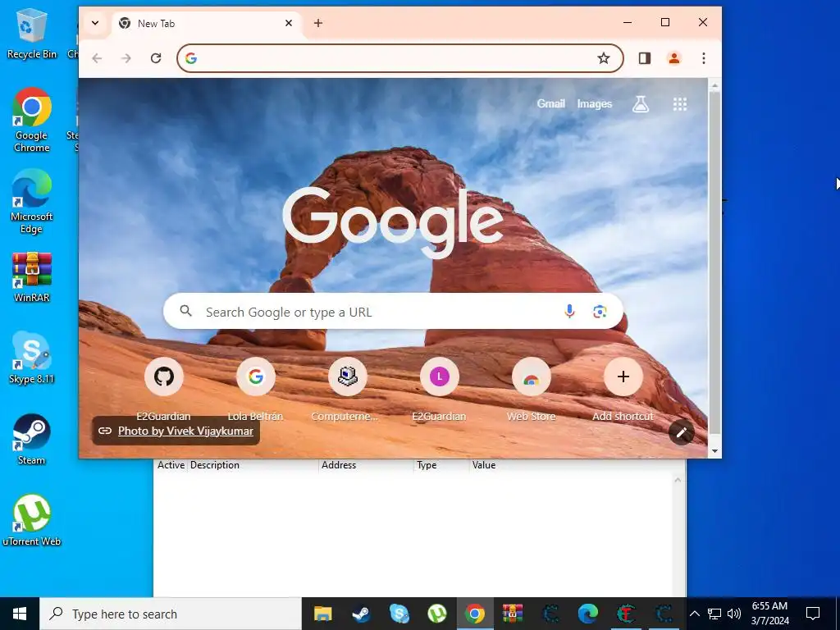Select the Google Chrome desktop shortcut
Screen dimensions: 840x630
[x=32, y=120]
